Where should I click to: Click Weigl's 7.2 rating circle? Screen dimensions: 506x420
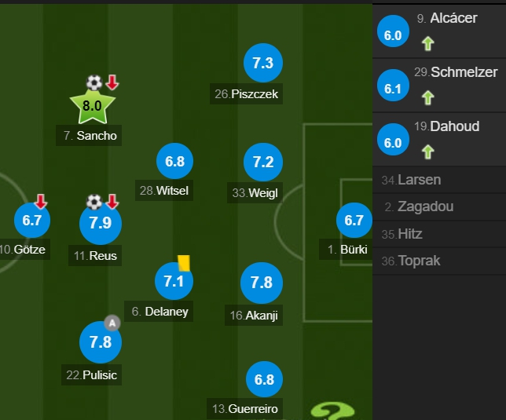(x=262, y=163)
